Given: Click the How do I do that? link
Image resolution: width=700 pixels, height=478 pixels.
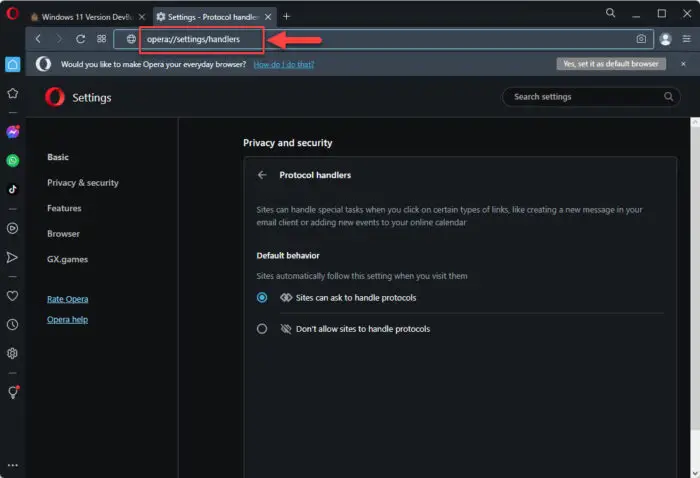Looking at the screenshot, I should [284, 64].
